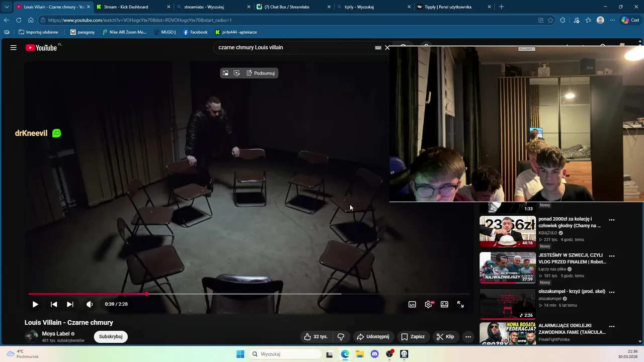
Task: Click the Udostępnij share button
Action: pyautogui.click(x=373, y=337)
